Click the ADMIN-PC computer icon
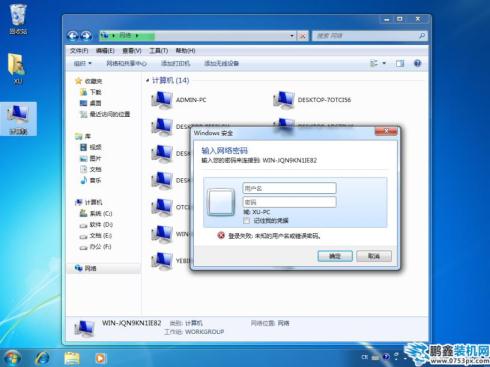 tap(162, 100)
